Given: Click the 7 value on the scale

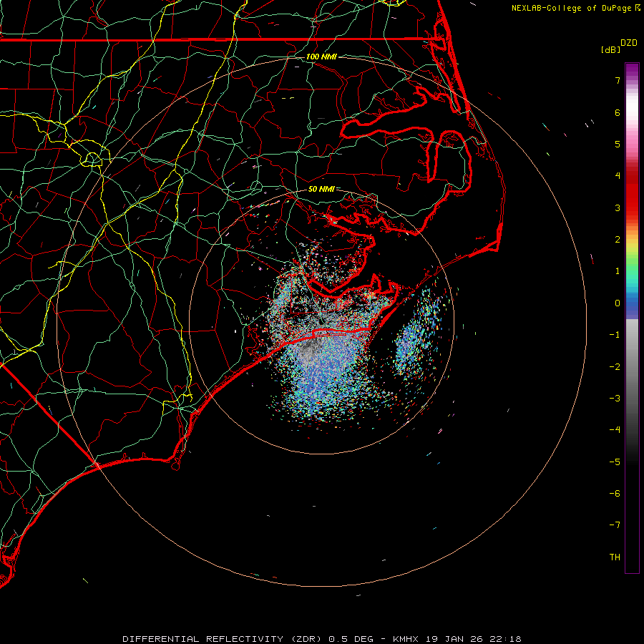Looking at the screenshot, I should pyautogui.click(x=618, y=80).
